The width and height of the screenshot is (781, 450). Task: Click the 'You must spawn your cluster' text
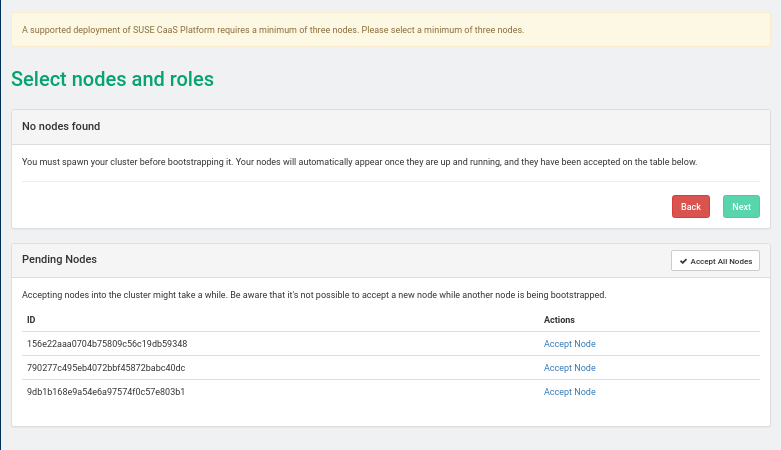click(127, 161)
